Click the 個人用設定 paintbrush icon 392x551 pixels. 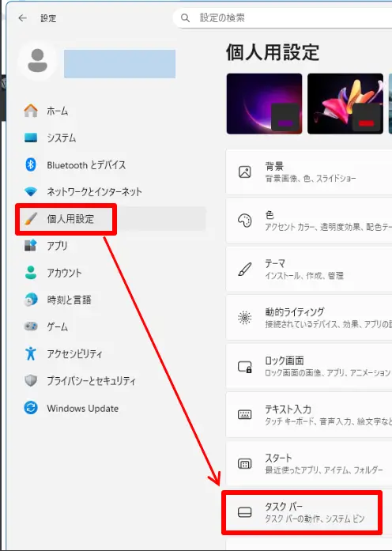31,218
